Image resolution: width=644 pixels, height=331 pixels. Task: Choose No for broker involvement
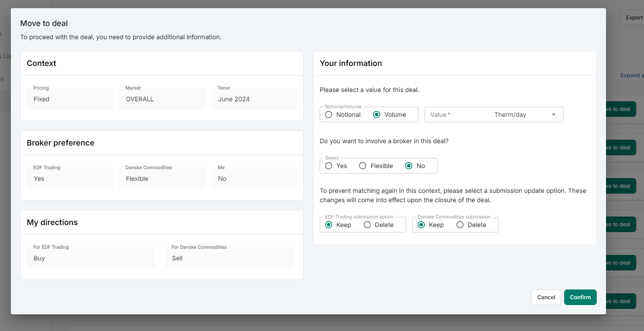coord(409,166)
